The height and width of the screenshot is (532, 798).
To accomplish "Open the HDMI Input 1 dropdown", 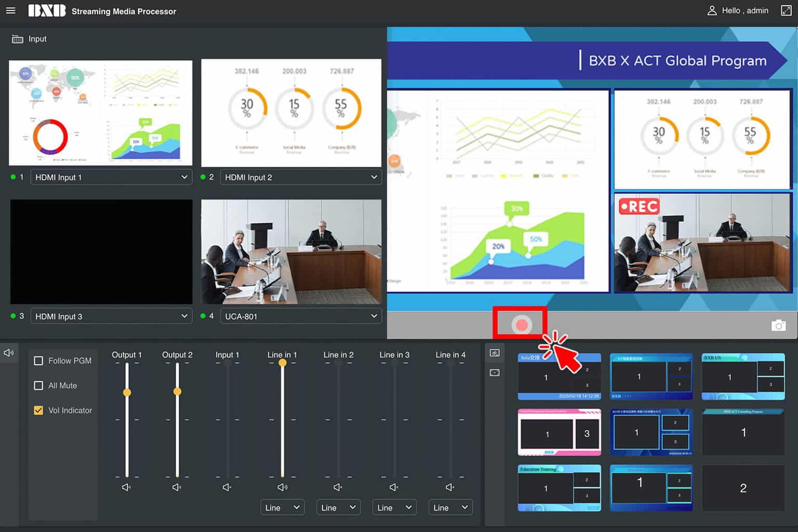I will click(111, 177).
